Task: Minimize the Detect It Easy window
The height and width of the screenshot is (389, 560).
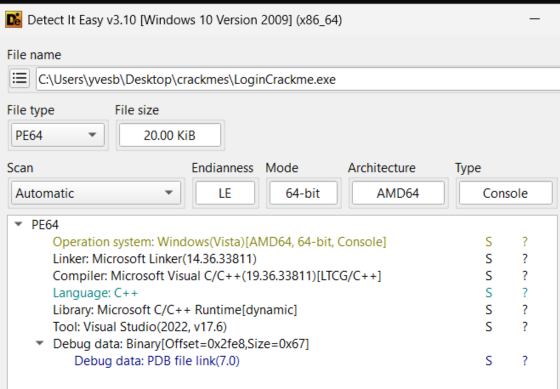Action: coord(534,19)
